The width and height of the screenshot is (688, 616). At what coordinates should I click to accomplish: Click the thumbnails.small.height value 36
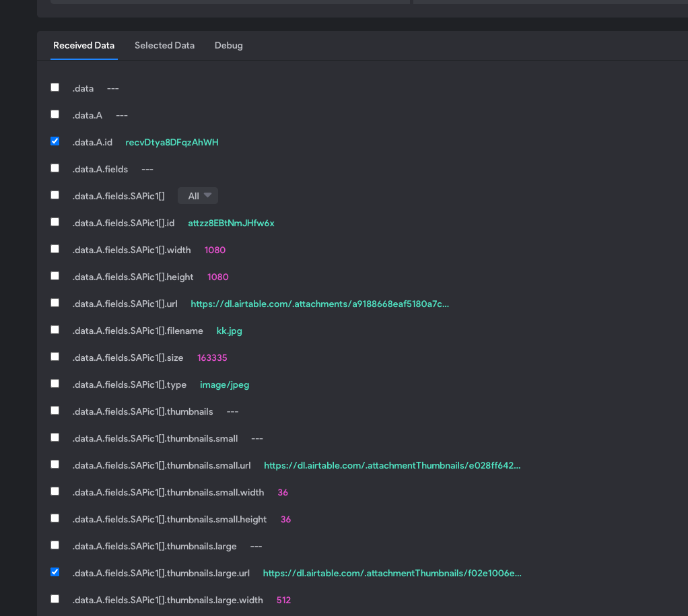point(285,519)
